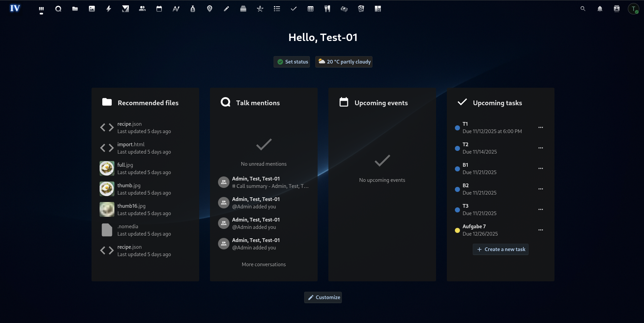Click More conversations in Talk mentions
The height and width of the screenshot is (323, 644).
[x=263, y=265]
